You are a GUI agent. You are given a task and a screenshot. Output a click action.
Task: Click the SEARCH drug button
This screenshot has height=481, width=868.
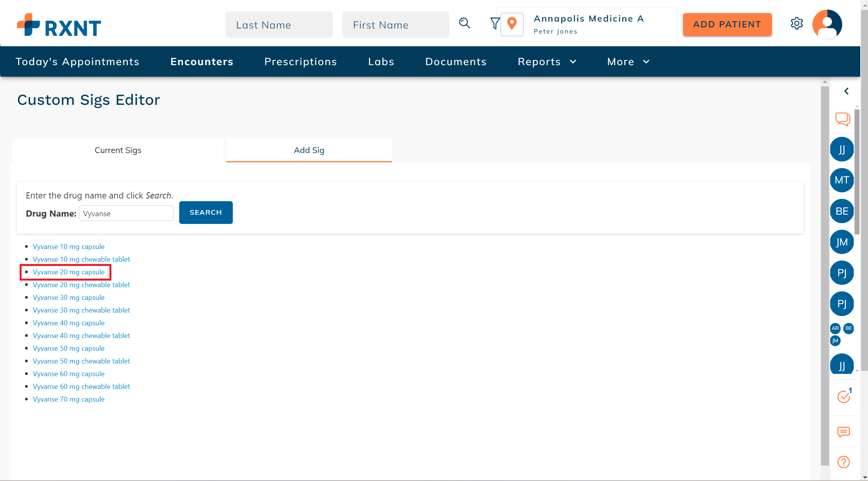pyautogui.click(x=206, y=212)
